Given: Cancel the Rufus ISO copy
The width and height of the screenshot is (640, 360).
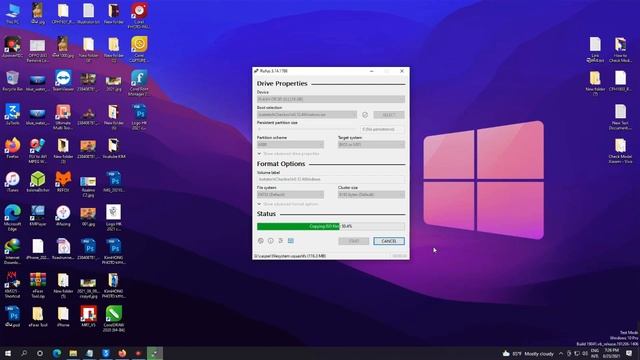Looking at the screenshot, I should coord(389,241).
